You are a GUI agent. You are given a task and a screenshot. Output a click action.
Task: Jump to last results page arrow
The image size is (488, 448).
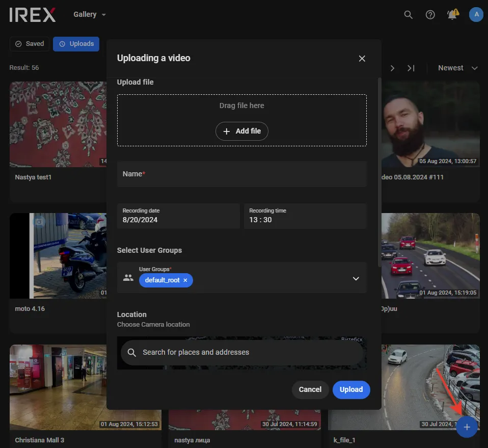pos(411,68)
